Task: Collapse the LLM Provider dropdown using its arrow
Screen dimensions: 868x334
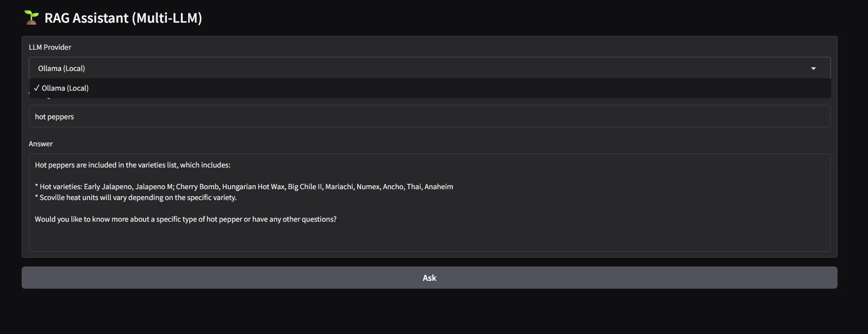Action: (x=813, y=68)
